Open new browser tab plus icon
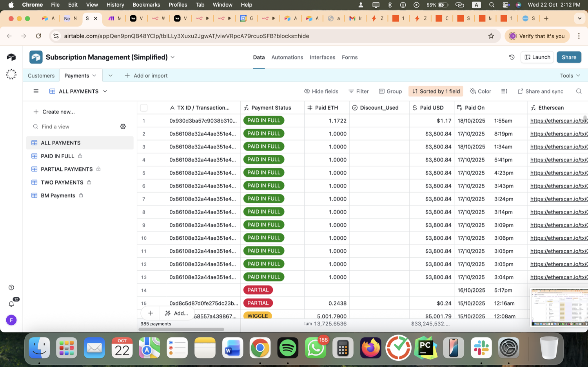 click(x=546, y=18)
